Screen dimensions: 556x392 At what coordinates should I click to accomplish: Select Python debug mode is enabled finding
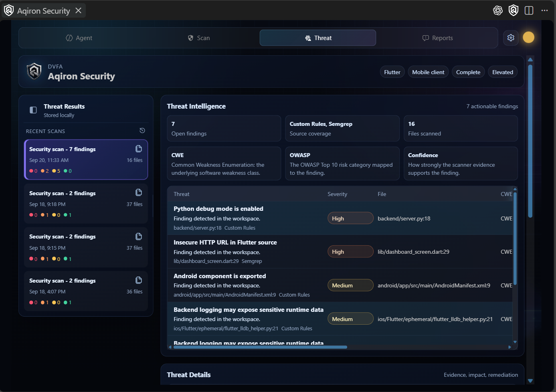[340, 218]
